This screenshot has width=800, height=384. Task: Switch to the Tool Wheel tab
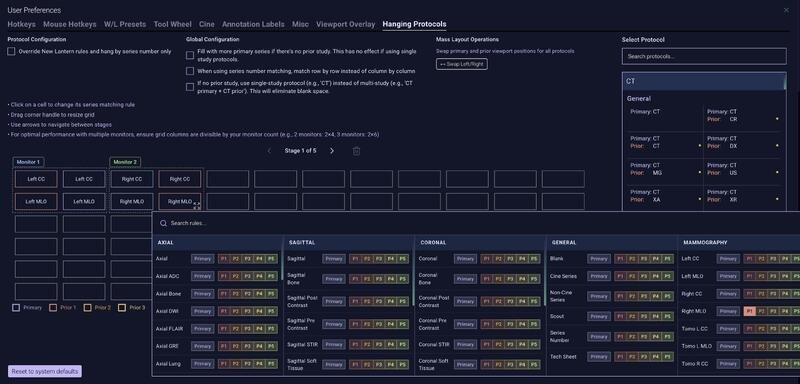click(172, 24)
